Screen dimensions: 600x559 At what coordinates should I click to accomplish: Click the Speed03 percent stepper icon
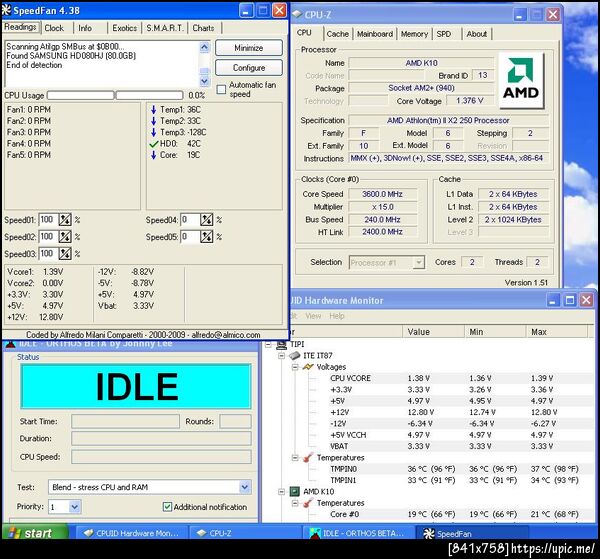(65, 253)
